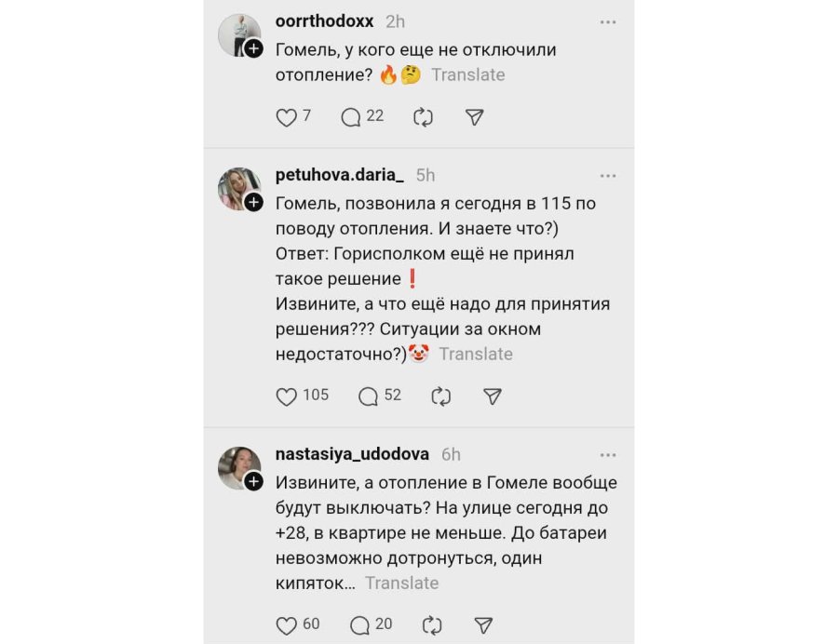Repost the oorrthodoxx heating question
This screenshot has width=838, height=644.
click(423, 117)
